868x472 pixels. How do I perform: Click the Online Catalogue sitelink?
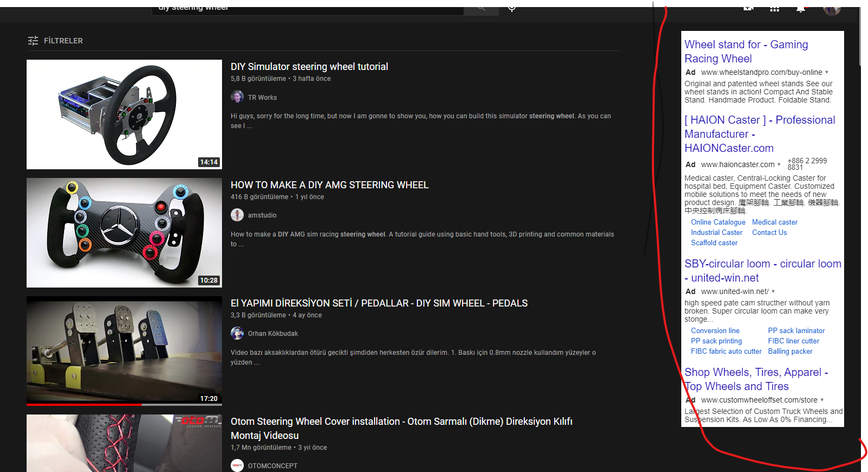coord(718,222)
